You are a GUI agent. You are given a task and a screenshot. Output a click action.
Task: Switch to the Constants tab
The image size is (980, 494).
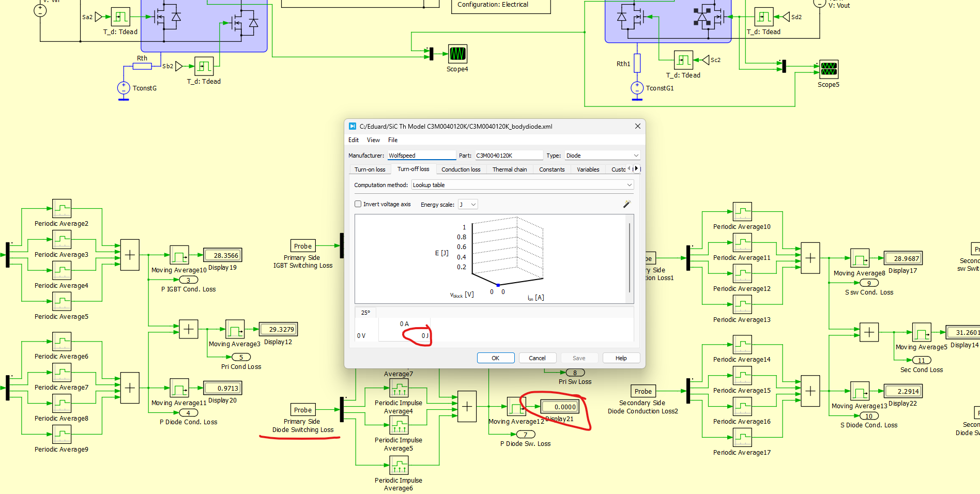(552, 169)
